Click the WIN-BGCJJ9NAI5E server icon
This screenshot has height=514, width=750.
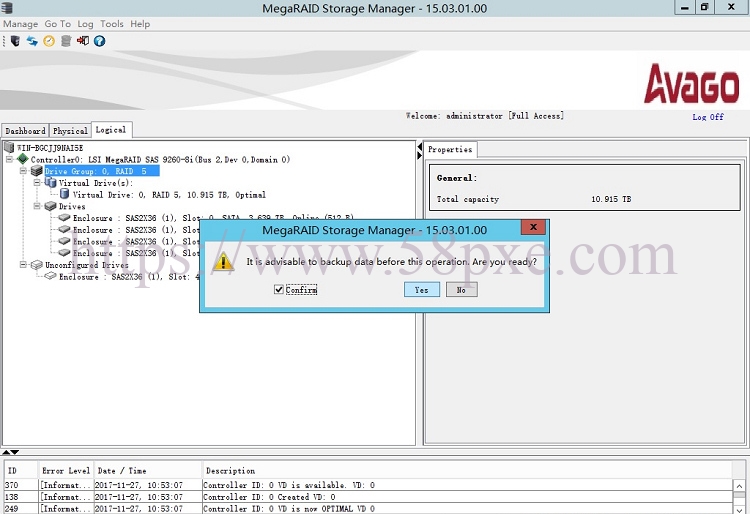tap(9, 147)
